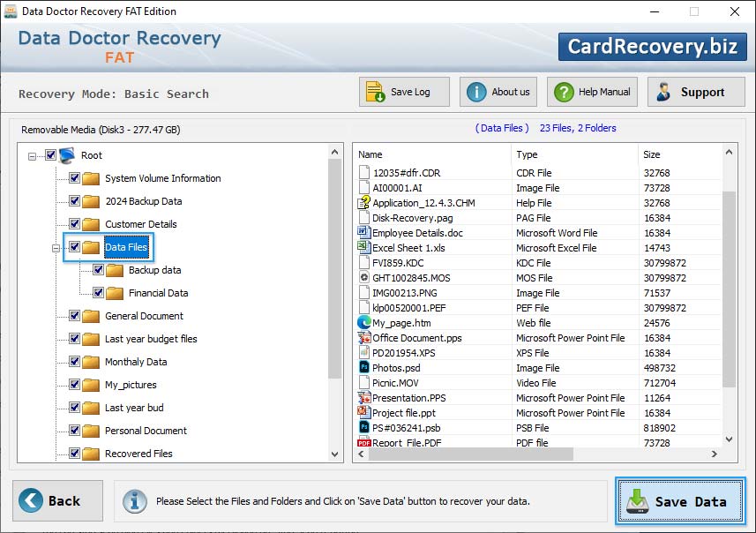Click the System Volume Information folder icon
Screen dimensions: 756x533
[x=91, y=178]
